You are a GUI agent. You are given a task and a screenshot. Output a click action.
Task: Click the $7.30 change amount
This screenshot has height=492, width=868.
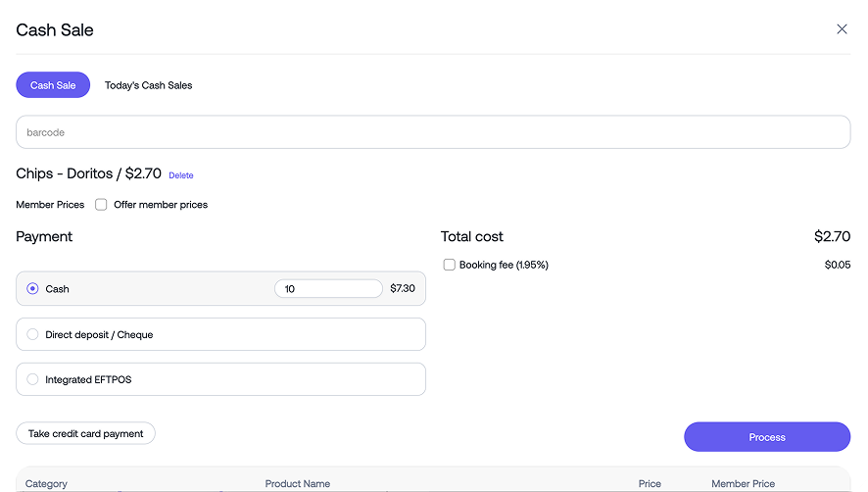pos(403,288)
